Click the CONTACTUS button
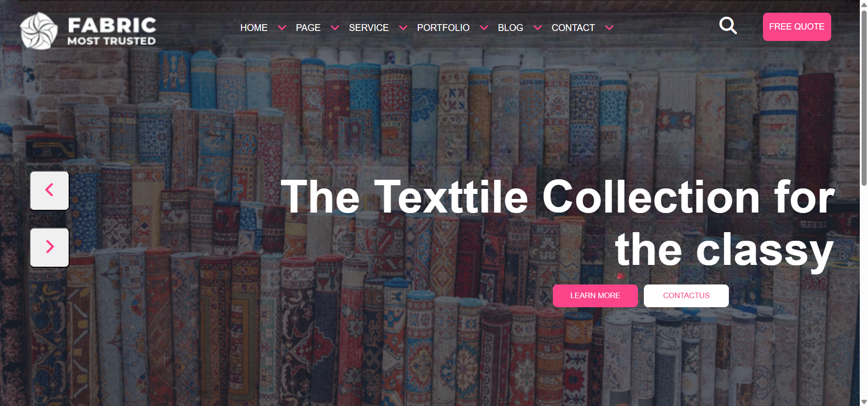The height and width of the screenshot is (406, 868). (686, 295)
